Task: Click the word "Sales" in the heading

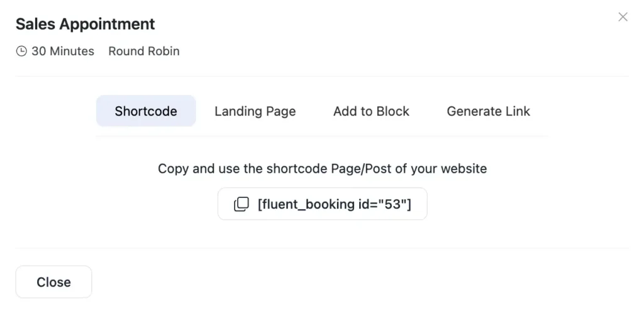Action: pyautogui.click(x=34, y=25)
